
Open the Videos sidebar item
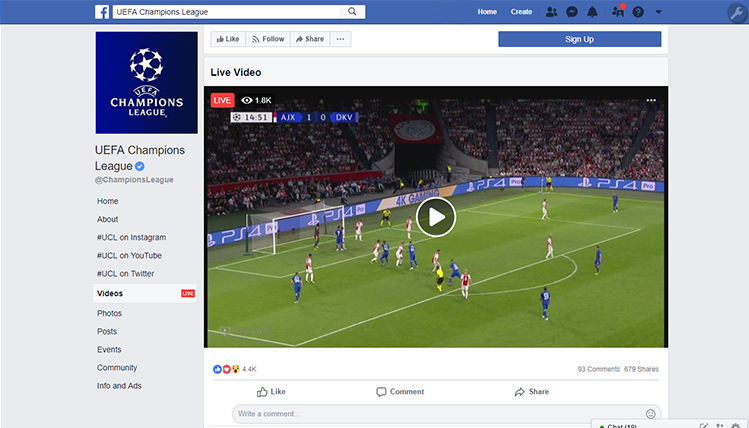coord(110,293)
